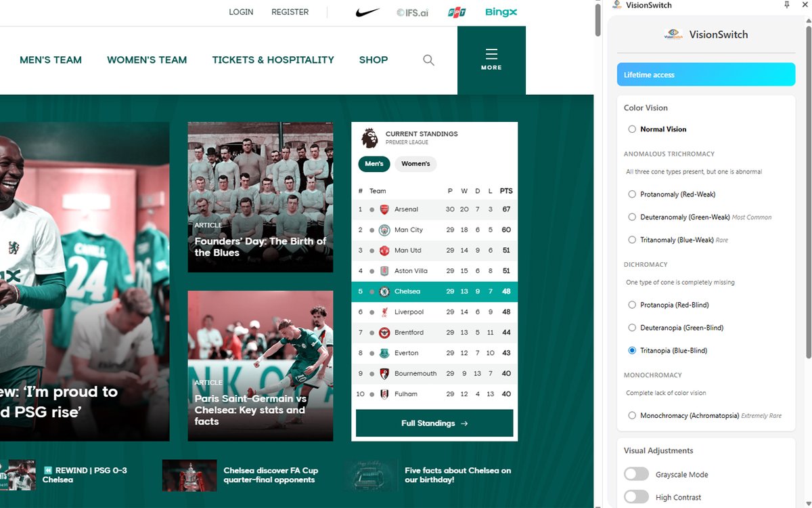
Task: Toggle Grayscale Mode switch
Action: click(636, 474)
